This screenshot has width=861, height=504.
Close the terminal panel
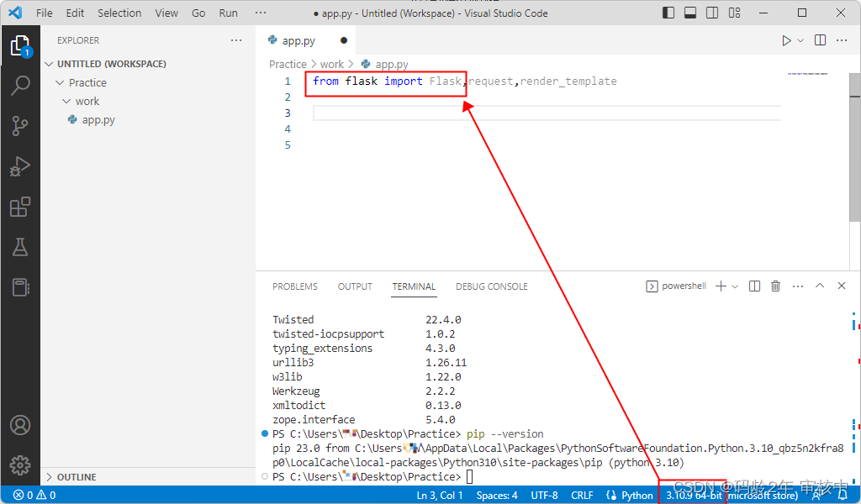[841, 286]
